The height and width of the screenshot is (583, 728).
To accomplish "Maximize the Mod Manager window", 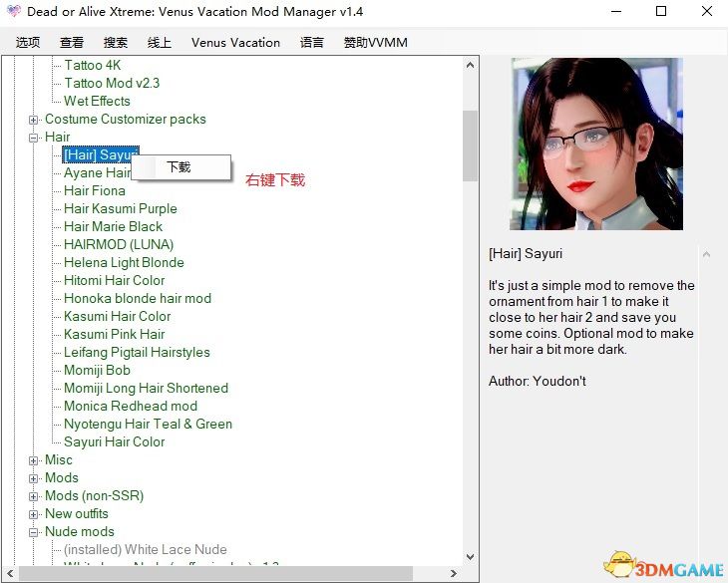I will coord(661,12).
